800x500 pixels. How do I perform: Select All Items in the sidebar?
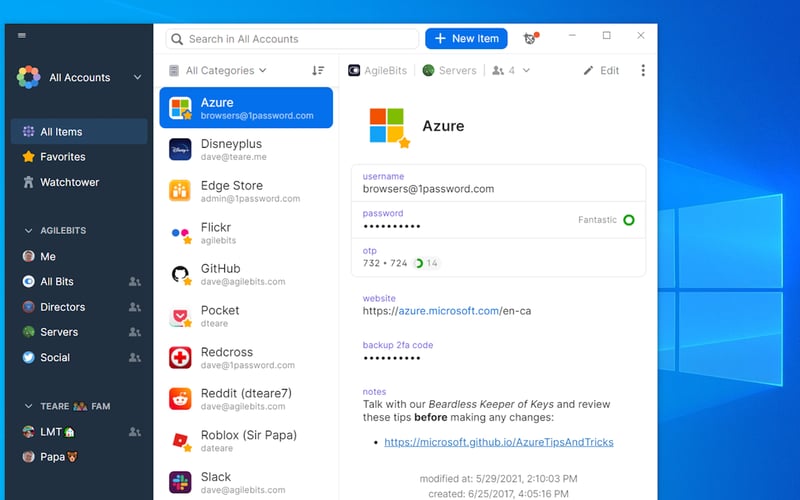(79, 132)
